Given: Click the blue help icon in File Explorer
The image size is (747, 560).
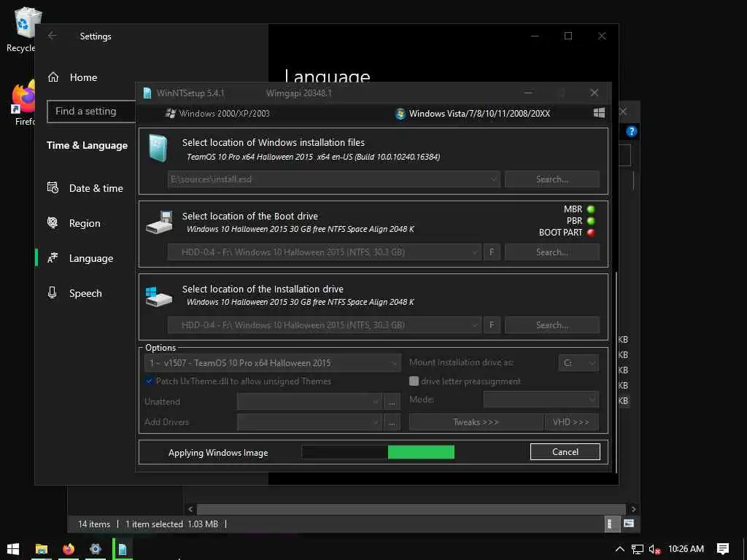Looking at the screenshot, I should point(631,131).
